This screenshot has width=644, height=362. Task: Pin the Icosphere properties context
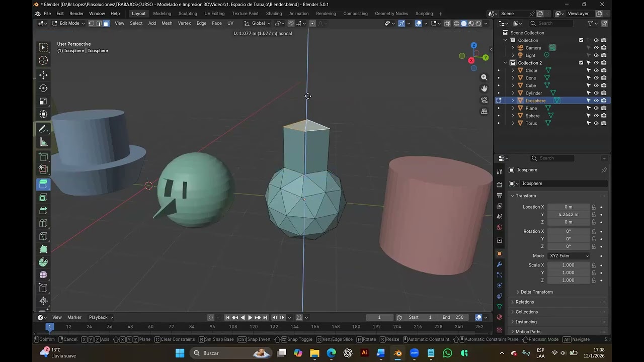604,170
